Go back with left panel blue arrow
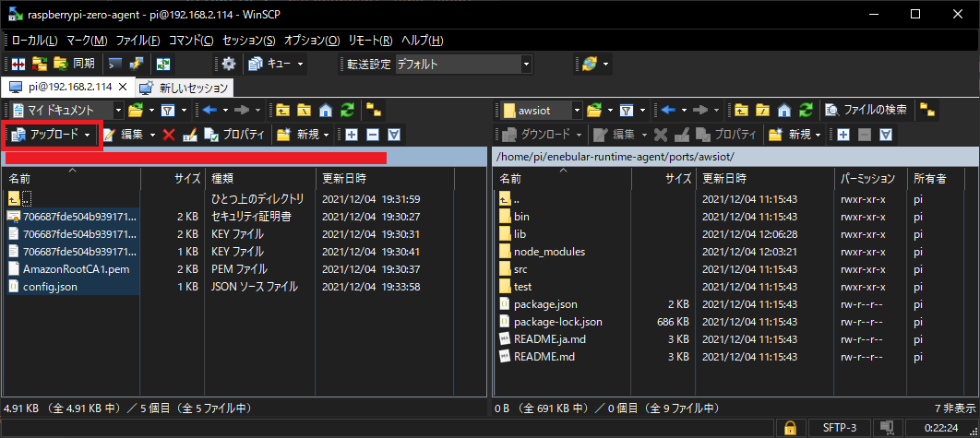The height and width of the screenshot is (438, 980). coord(210,111)
